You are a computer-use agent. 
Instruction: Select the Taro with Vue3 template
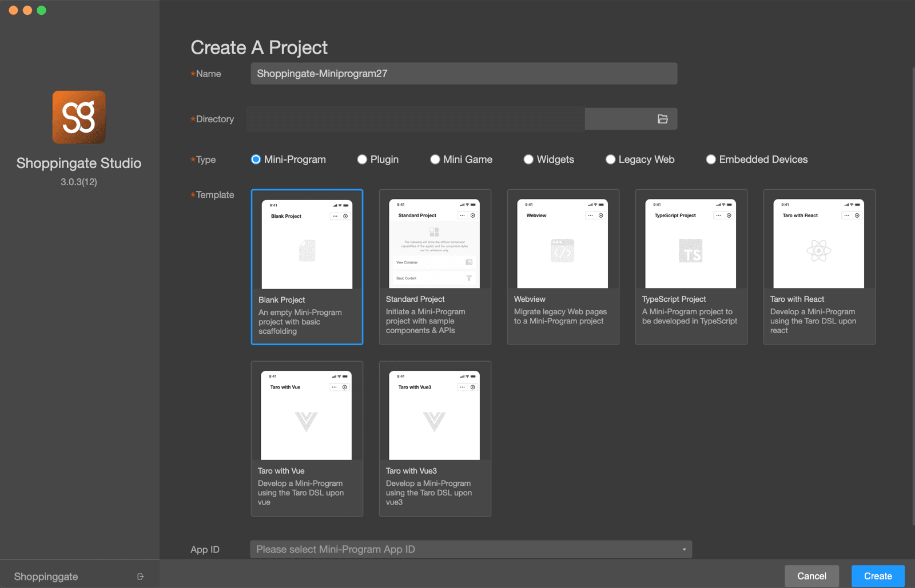435,439
